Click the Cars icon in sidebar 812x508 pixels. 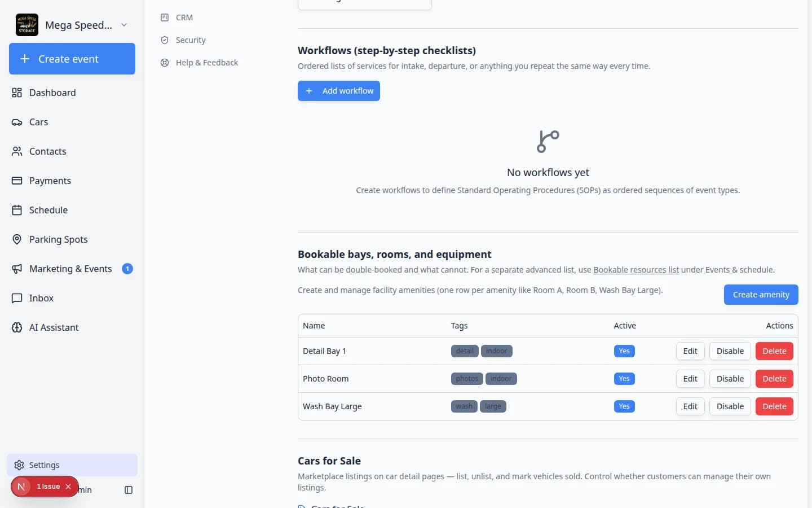click(17, 122)
